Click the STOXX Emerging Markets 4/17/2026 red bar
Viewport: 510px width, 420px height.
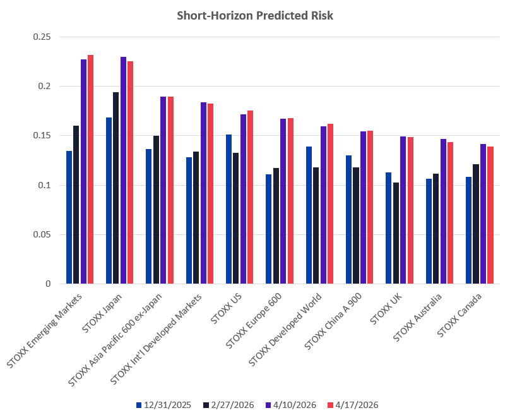coord(90,169)
